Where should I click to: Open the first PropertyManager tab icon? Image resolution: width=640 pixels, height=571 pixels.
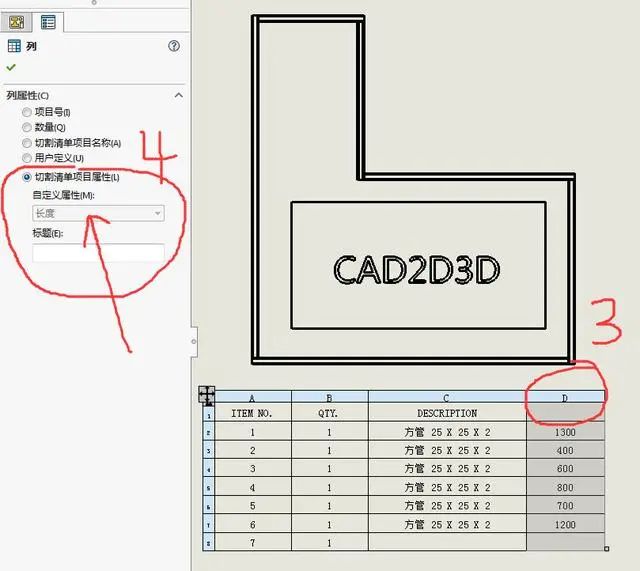(x=16, y=22)
